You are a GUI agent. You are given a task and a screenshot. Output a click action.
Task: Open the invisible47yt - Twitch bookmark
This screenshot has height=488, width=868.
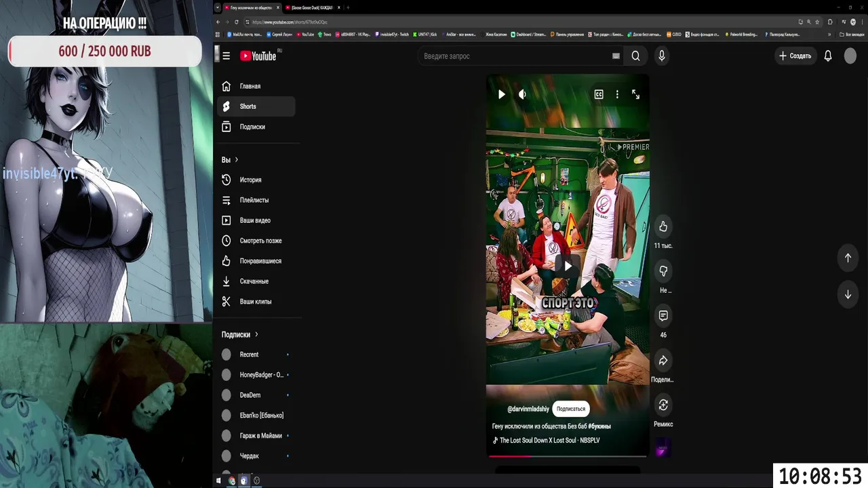coord(393,34)
